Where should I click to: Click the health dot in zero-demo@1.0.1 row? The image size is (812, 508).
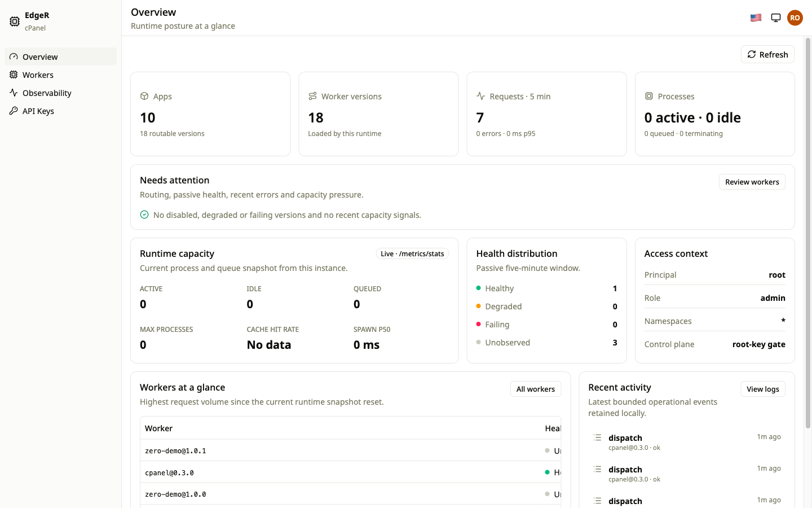[x=547, y=450]
